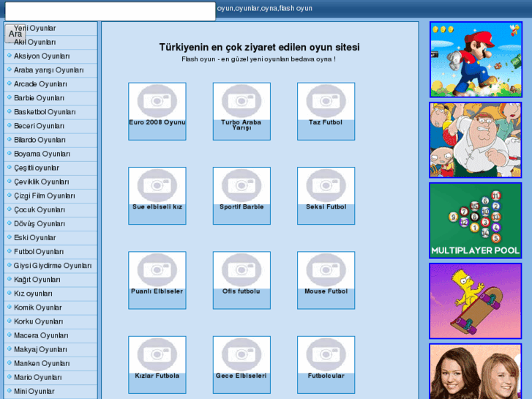Image resolution: width=532 pixels, height=399 pixels.
Task: Click the Bart Simpson skateboard banner
Action: tap(476, 301)
